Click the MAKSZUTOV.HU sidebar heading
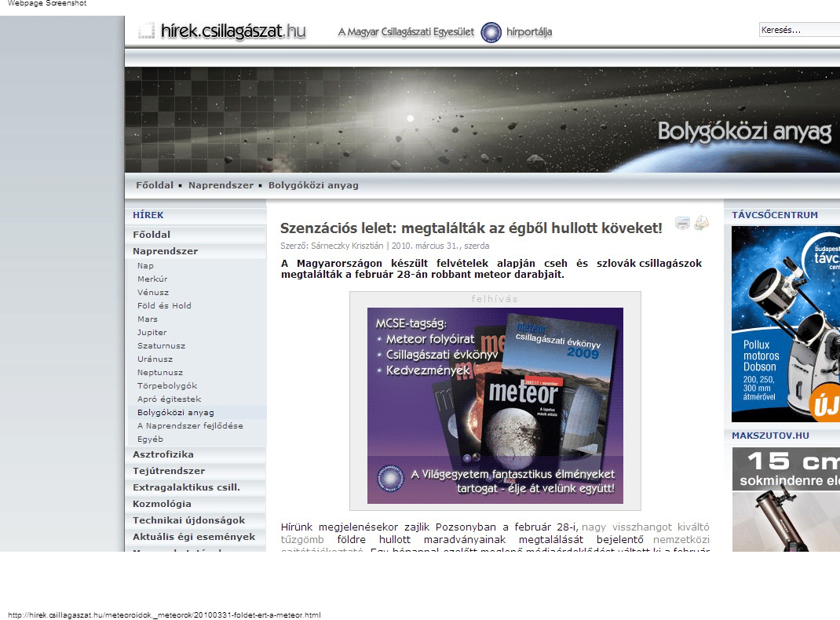Viewport: 840px width, 620px height. tap(770, 436)
